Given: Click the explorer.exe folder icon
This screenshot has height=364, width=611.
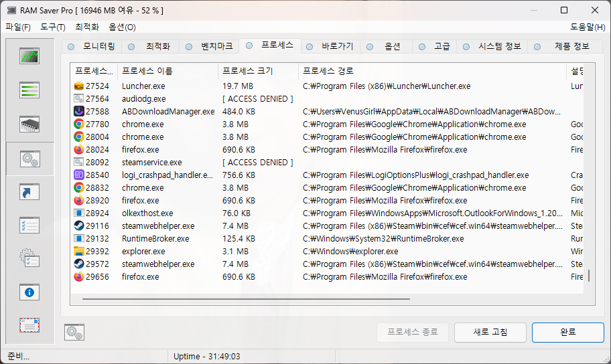Looking at the screenshot, I should pos(78,251).
